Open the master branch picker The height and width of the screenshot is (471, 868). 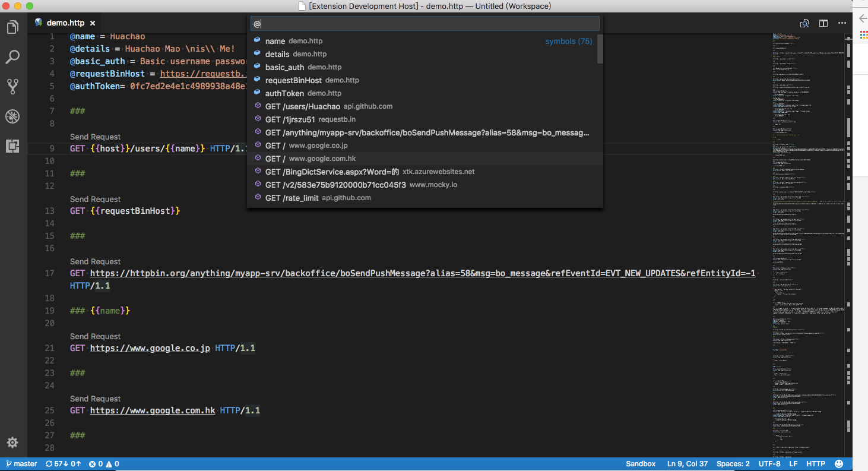point(21,464)
